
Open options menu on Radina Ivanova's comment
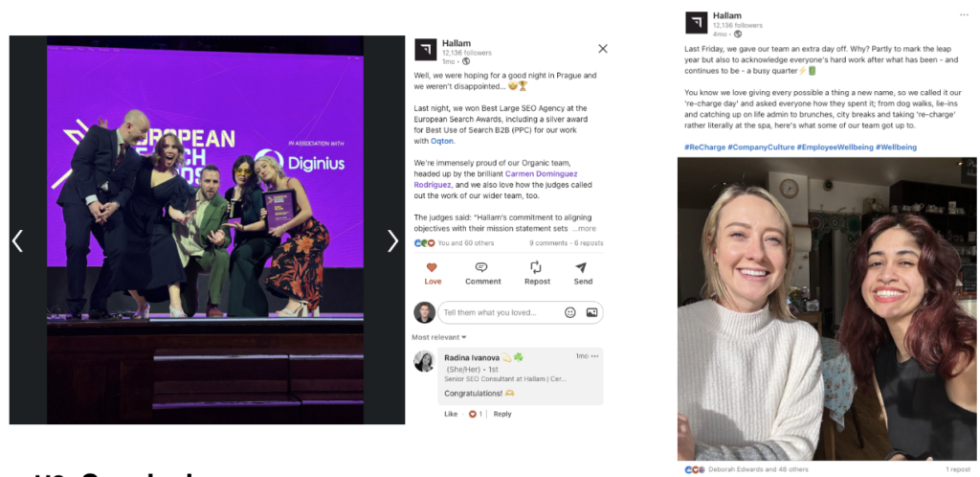click(594, 356)
